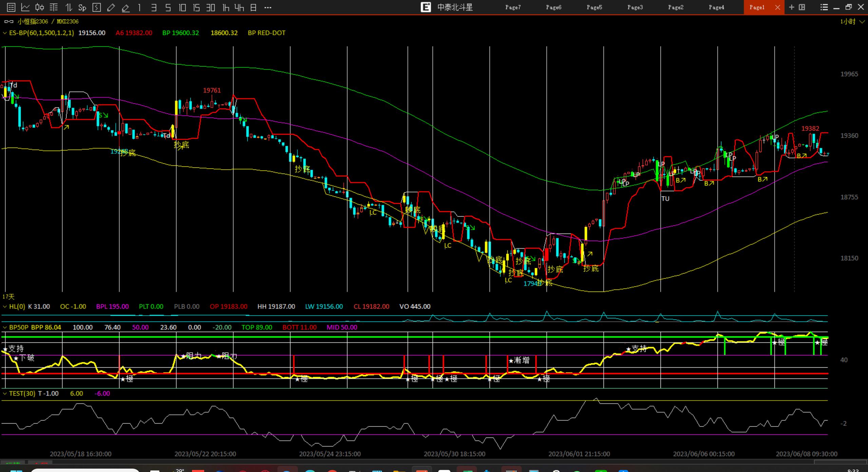
Task: Add a new page tab
Action: pyautogui.click(x=792, y=7)
